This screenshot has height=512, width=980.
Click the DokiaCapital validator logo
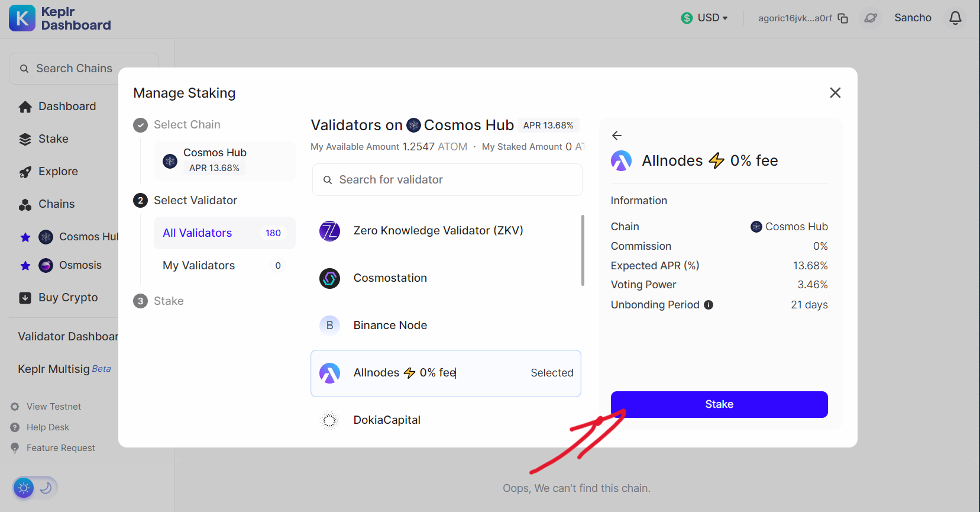point(329,420)
